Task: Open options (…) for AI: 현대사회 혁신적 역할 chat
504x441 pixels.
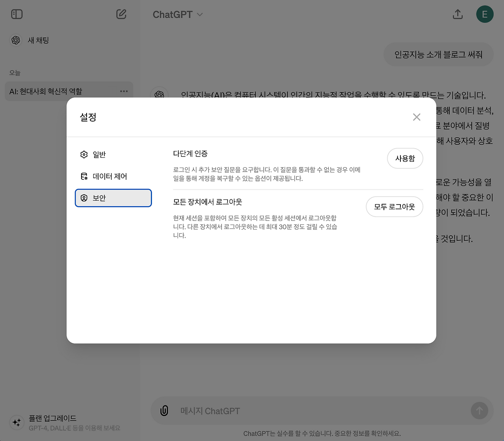Action: click(124, 91)
